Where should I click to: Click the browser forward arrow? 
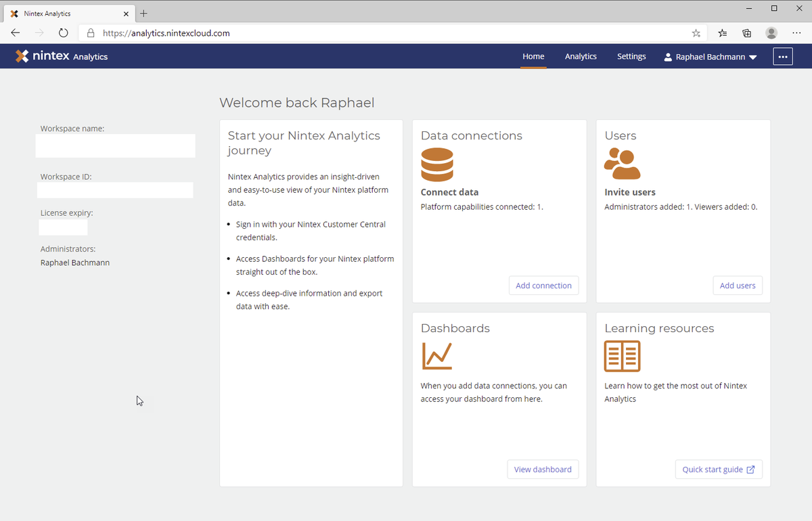39,32
